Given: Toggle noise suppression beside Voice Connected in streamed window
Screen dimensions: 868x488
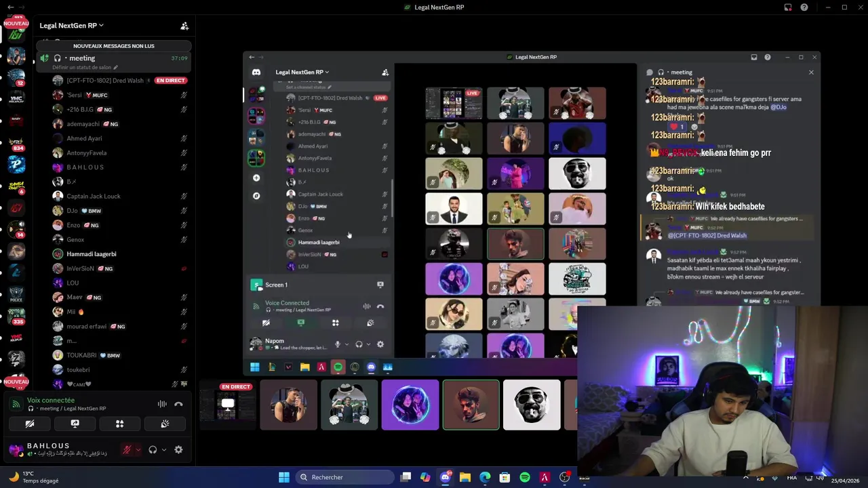Looking at the screenshot, I should (x=367, y=306).
